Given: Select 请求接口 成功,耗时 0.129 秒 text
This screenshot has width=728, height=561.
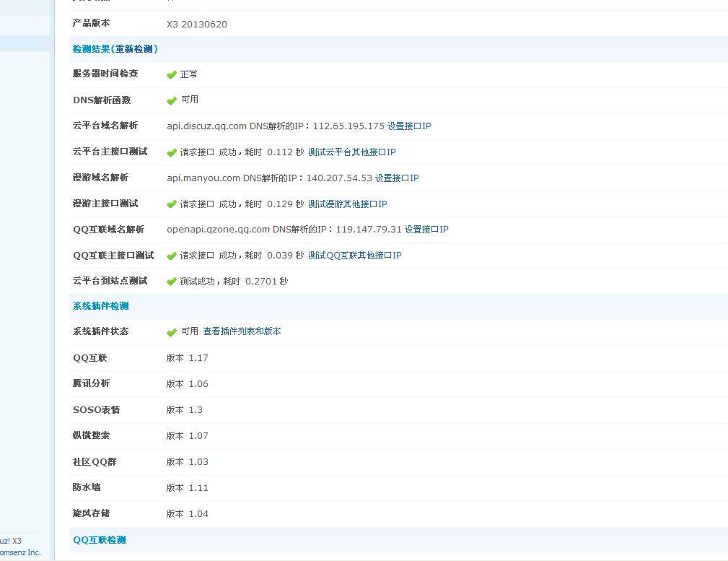Looking at the screenshot, I should coord(242,204).
